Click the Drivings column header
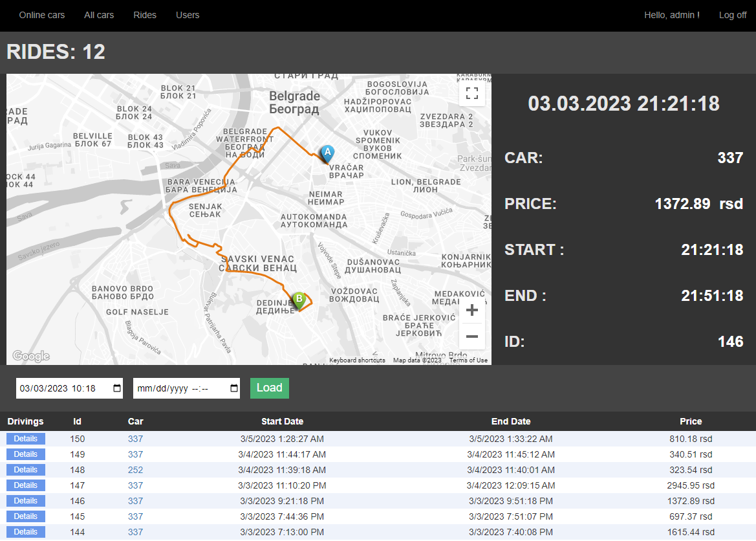Screen dimensions: 756x541 pyautogui.click(x=26, y=421)
